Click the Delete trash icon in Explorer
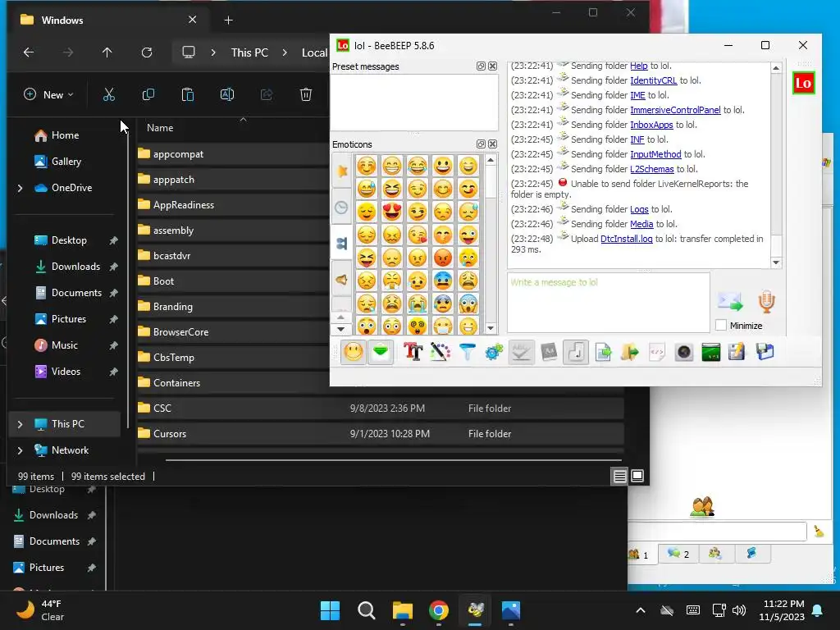 pyautogui.click(x=306, y=95)
